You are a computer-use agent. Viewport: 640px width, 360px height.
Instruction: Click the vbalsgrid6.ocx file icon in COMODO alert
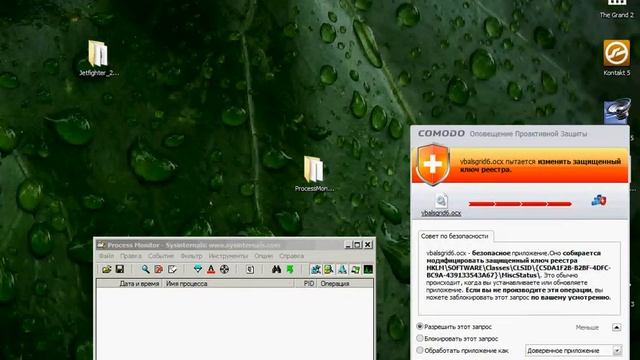pyautogui.click(x=441, y=201)
